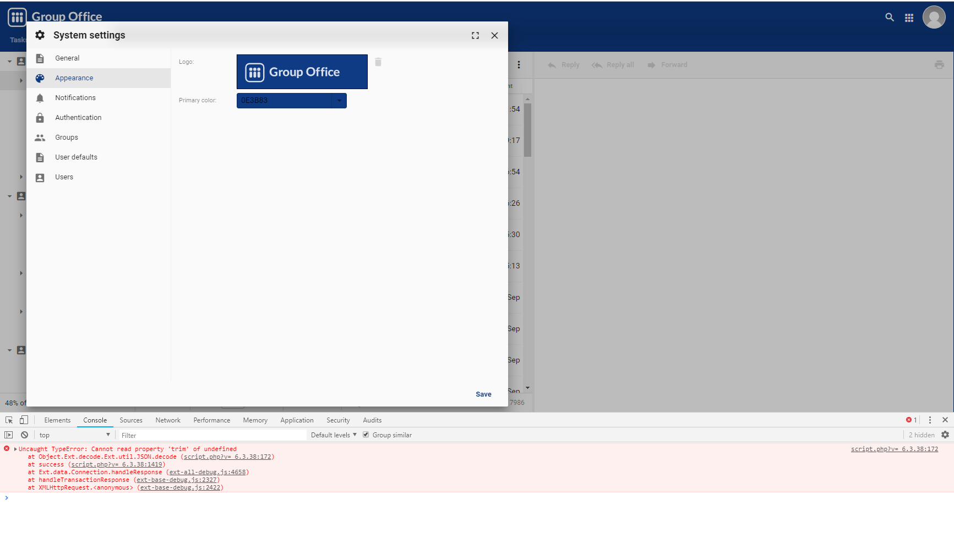
Task: Delete the current logo with the trash icon
Action: [x=378, y=62]
